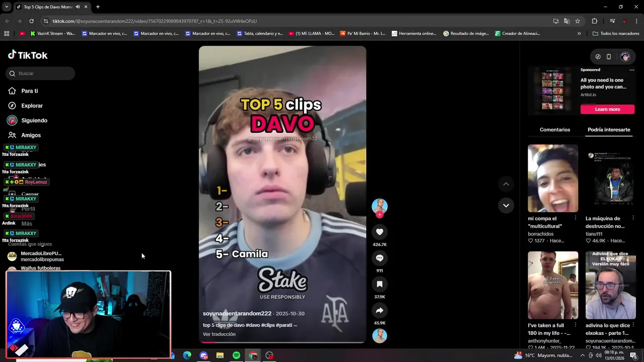
Task: Open Todos los marcadores folder
Action: 616,34
